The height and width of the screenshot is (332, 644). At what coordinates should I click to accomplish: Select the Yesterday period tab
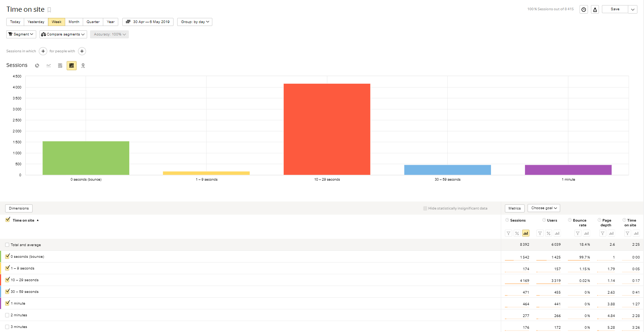pos(36,22)
